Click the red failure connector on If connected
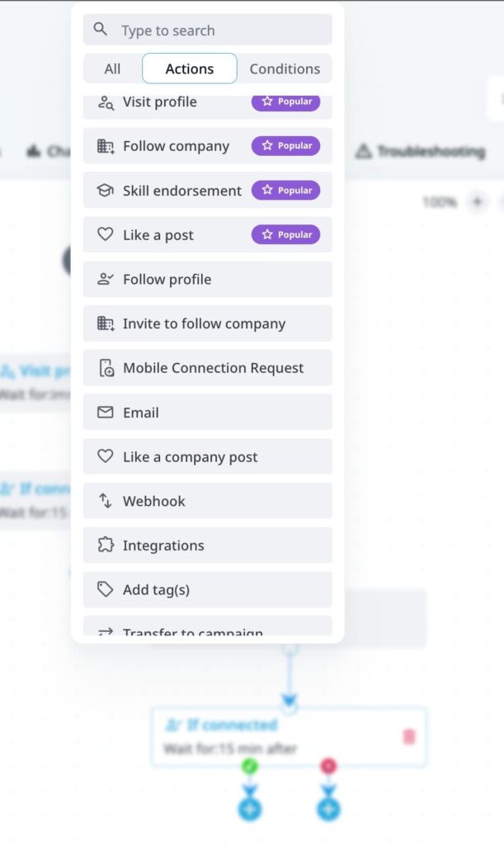The image size is (504, 845). pos(328,767)
